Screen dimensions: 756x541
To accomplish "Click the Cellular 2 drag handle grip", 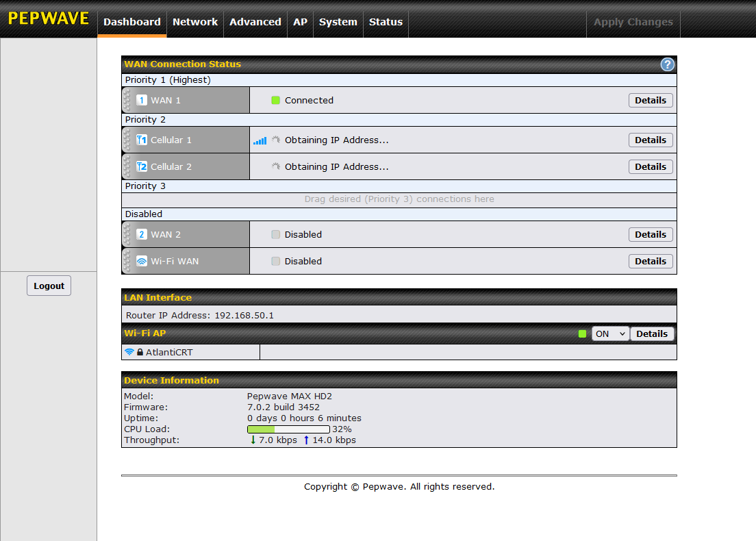I will 127,166.
